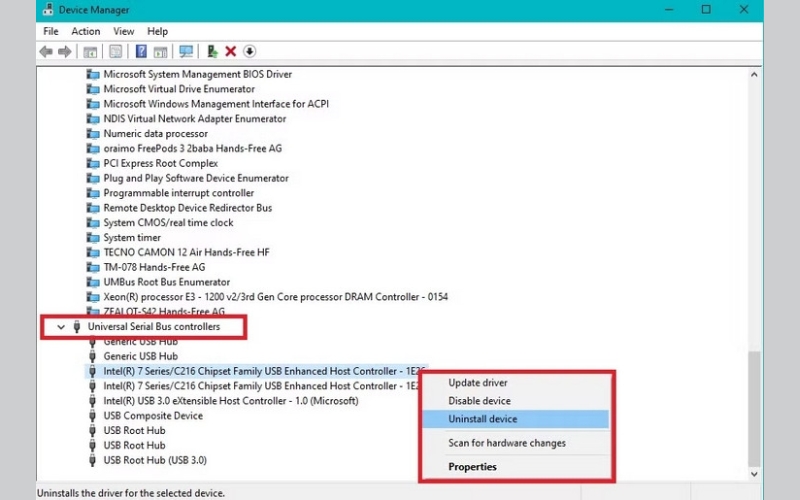
Task: Click the status bar uninstall description text
Action: pyautogui.click(x=131, y=493)
